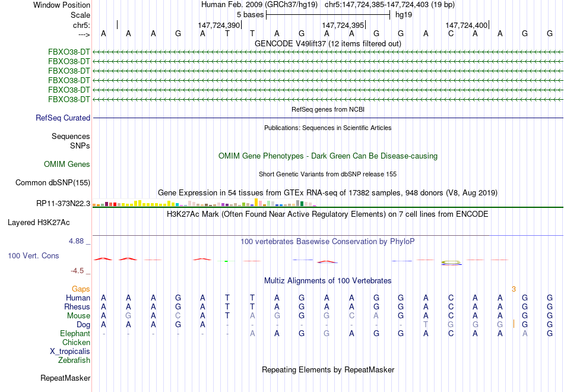Click the Gaps row label
Viewport: 564px width, 392px height.
(81, 289)
